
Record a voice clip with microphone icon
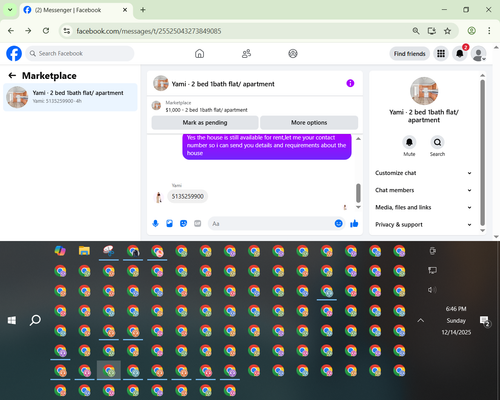[x=155, y=223]
